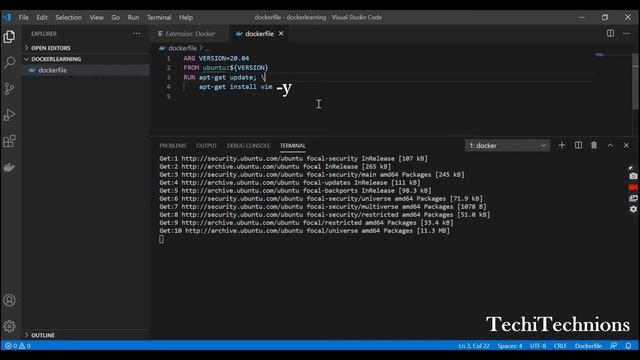This screenshot has width=640, height=360.
Task: Open the Source Control view
Action: point(9,89)
